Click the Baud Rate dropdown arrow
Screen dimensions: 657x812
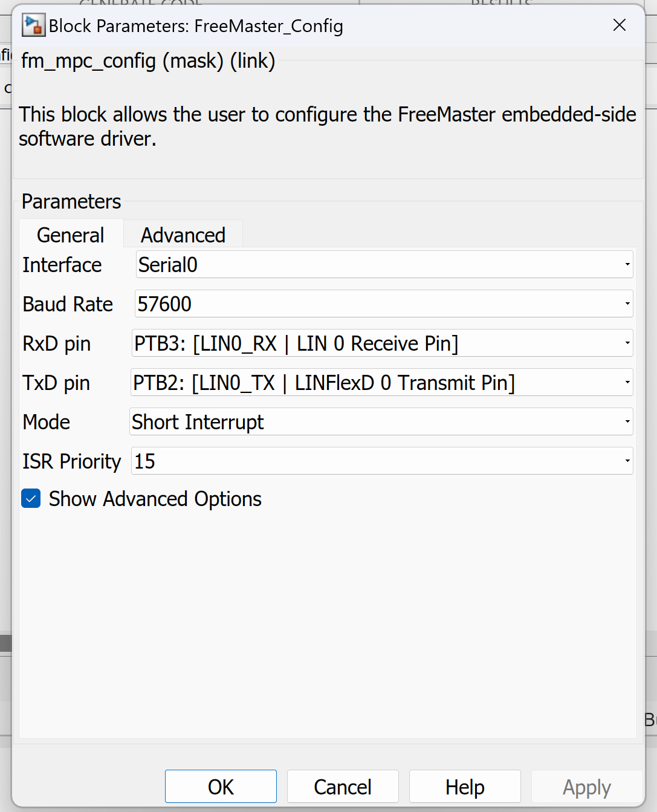[627, 304]
